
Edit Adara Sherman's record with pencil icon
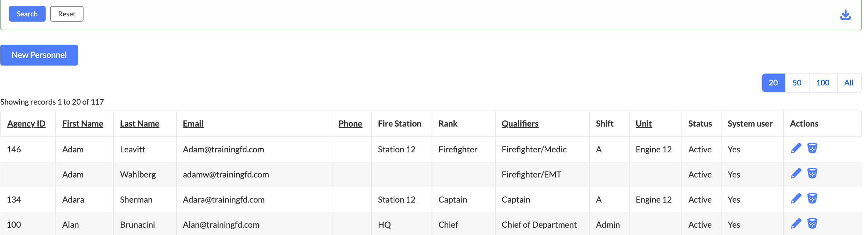796,199
